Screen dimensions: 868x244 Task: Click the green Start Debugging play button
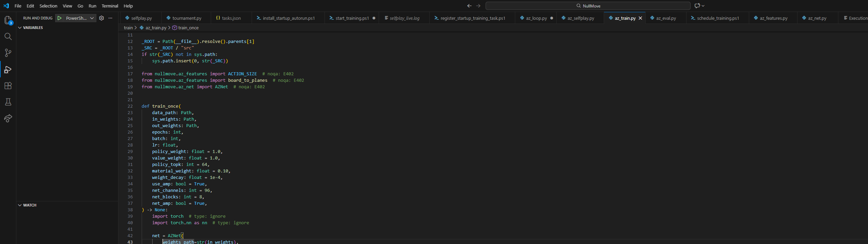60,18
